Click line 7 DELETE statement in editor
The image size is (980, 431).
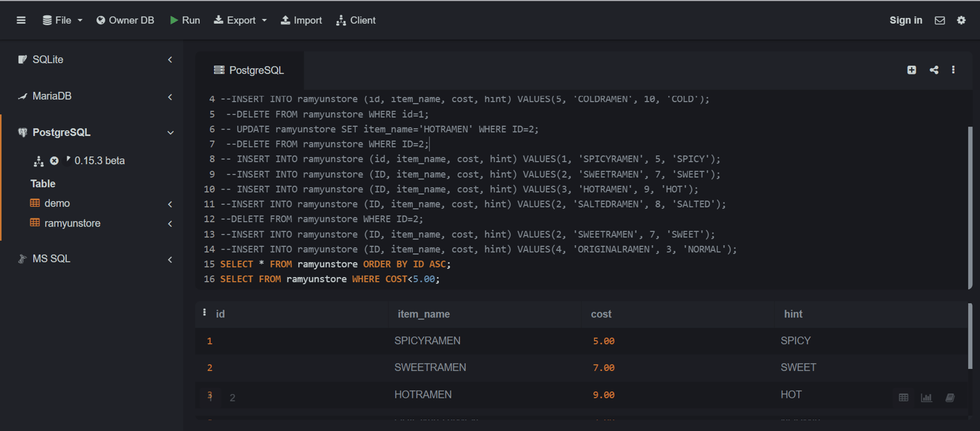[327, 144]
